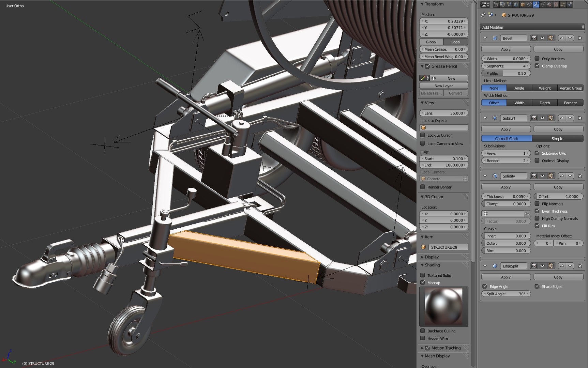Move the EdgeSplit modifier down in stack
Viewport: 588px width, 368px height.
pyautogui.click(x=570, y=266)
